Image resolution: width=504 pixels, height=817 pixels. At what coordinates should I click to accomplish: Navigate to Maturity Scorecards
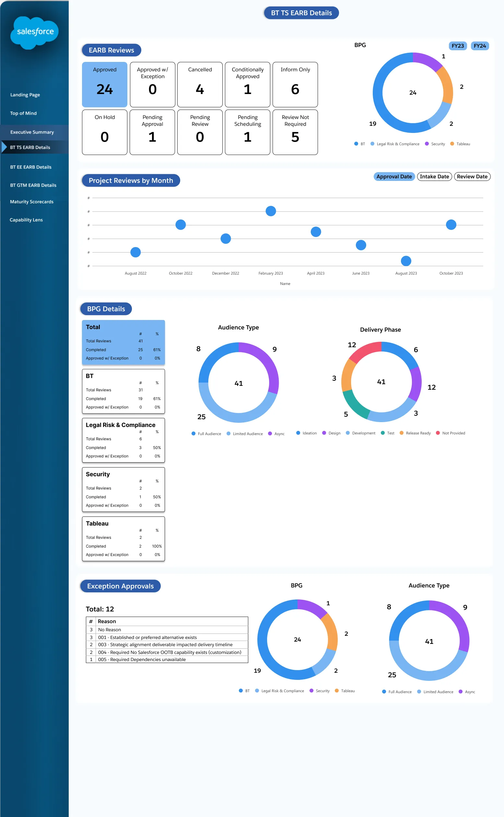click(32, 202)
